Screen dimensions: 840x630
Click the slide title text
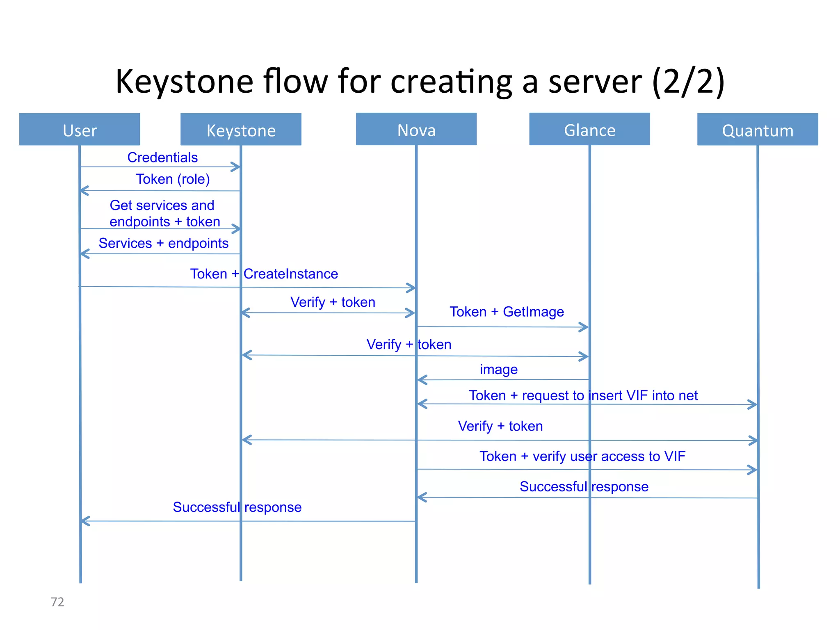point(420,82)
